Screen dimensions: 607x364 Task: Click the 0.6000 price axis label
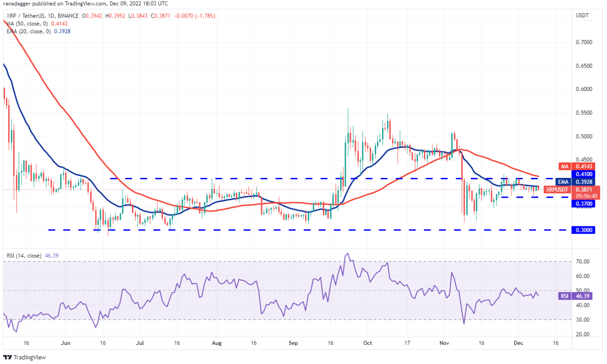(583, 89)
